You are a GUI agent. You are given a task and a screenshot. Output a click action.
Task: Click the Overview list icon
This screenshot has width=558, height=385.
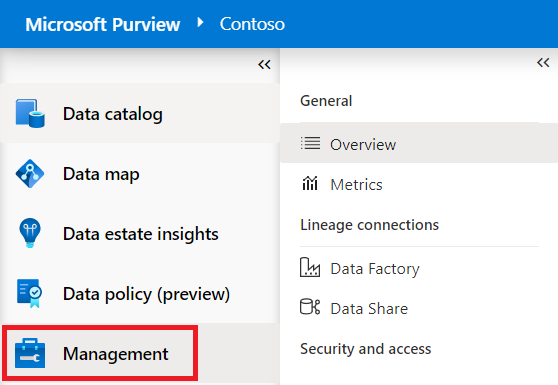(310, 144)
